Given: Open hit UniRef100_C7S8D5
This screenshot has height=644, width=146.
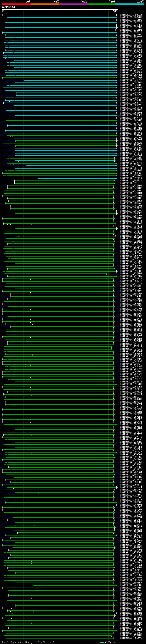Looking at the screenshot, I should point(131,20).
